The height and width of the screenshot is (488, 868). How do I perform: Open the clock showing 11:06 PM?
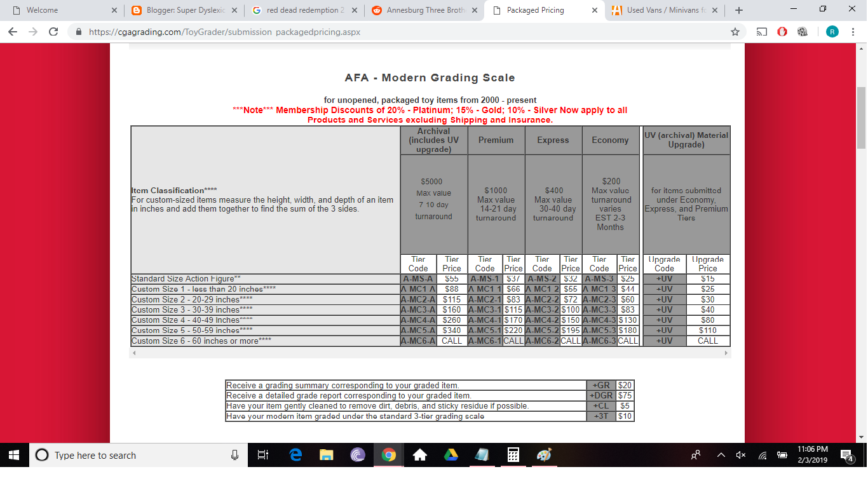tap(813, 455)
